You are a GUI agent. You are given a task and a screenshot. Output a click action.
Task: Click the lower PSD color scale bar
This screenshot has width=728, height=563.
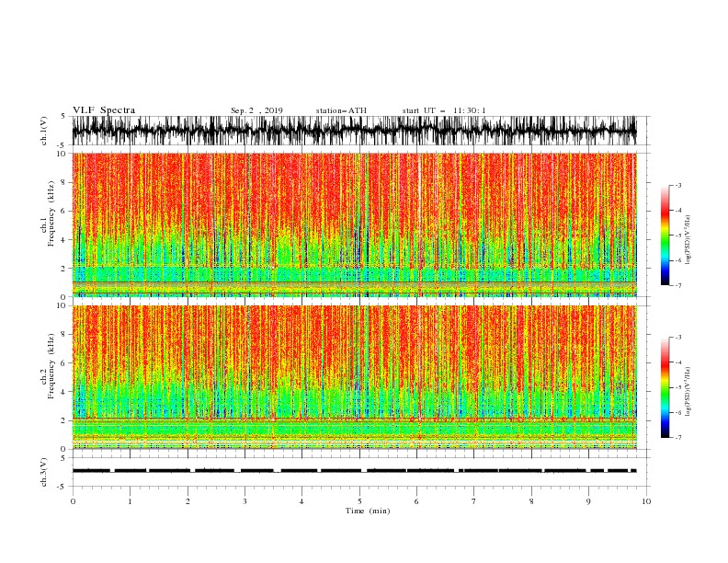pos(665,387)
